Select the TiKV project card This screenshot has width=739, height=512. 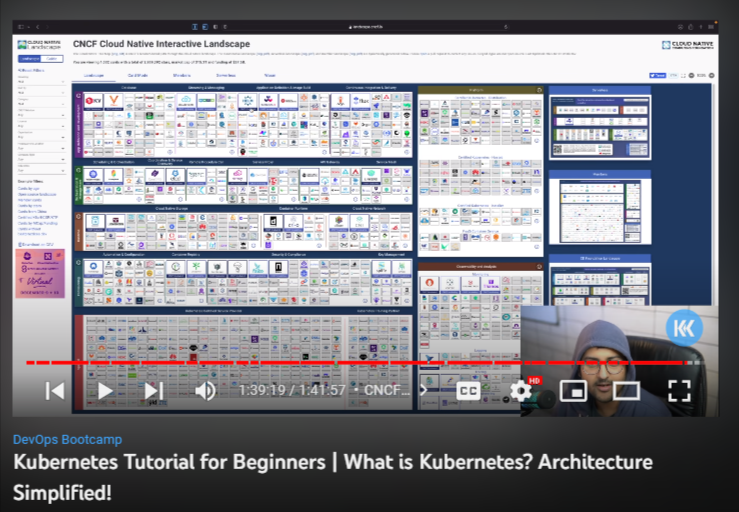click(93, 101)
